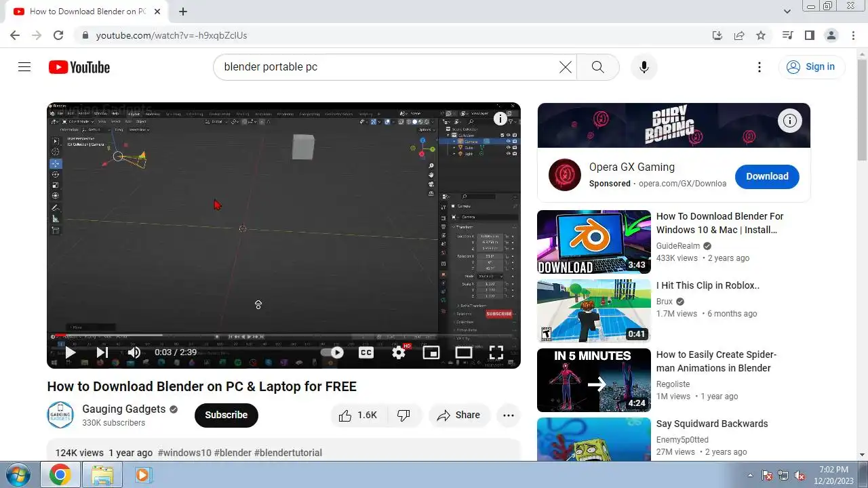Skip to next video
This screenshot has width=868, height=488.
coord(102,352)
